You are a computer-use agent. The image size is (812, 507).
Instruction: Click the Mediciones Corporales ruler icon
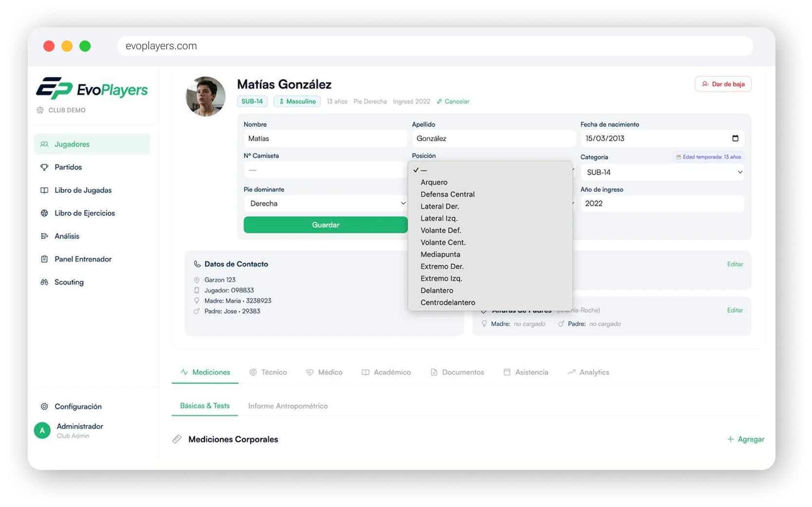177,439
